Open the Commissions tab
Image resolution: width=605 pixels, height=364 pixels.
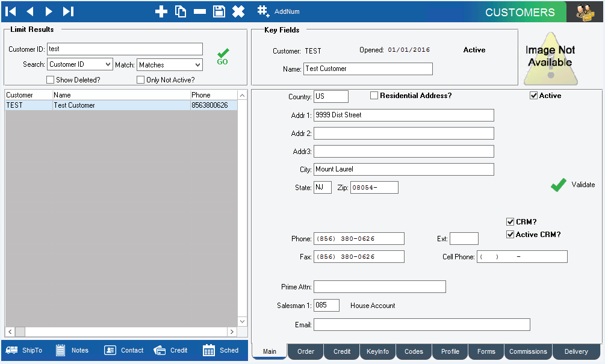point(528,351)
